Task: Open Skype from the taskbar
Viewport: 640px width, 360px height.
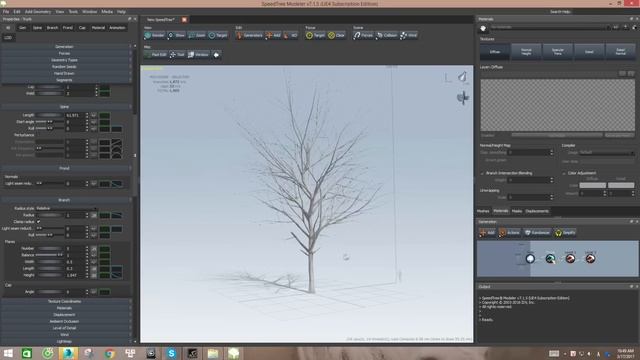Action: click(x=171, y=353)
